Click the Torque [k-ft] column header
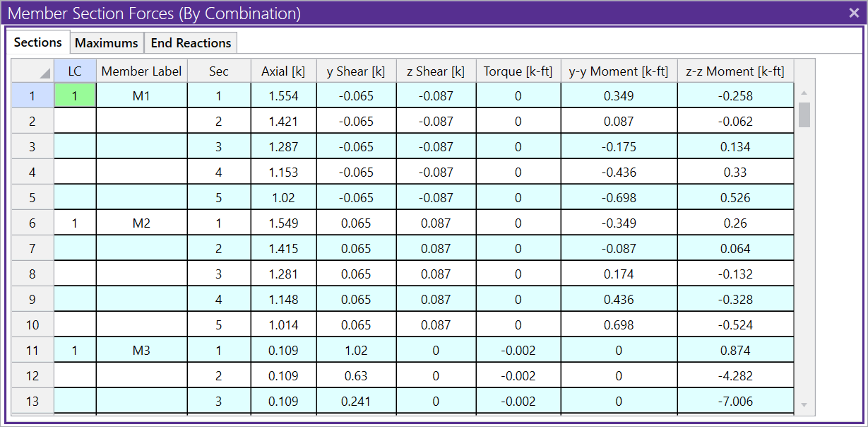The width and height of the screenshot is (868, 427). click(x=518, y=71)
